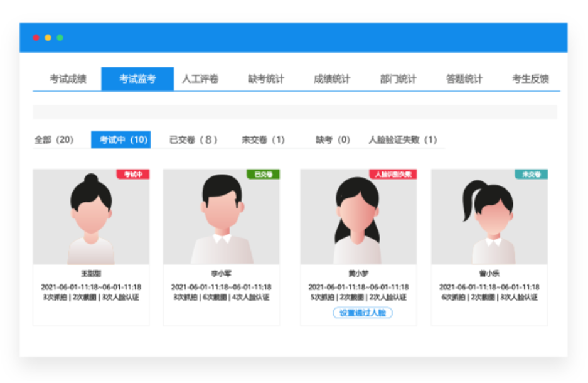
Task: Switch to the 考试成绩 tab
Action: [x=68, y=79]
